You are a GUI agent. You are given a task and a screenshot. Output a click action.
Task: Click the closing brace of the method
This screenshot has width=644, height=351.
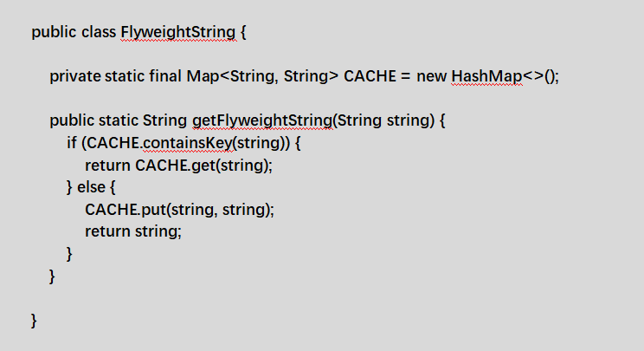coord(52,276)
